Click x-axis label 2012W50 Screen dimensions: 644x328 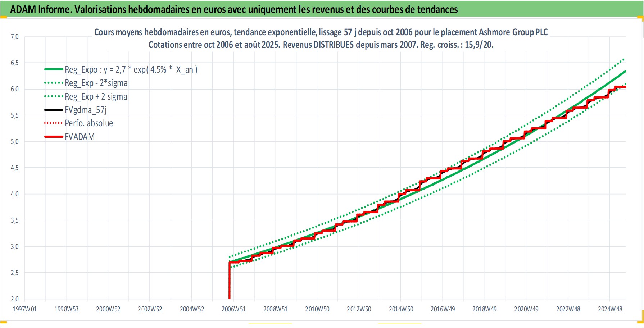(359, 309)
